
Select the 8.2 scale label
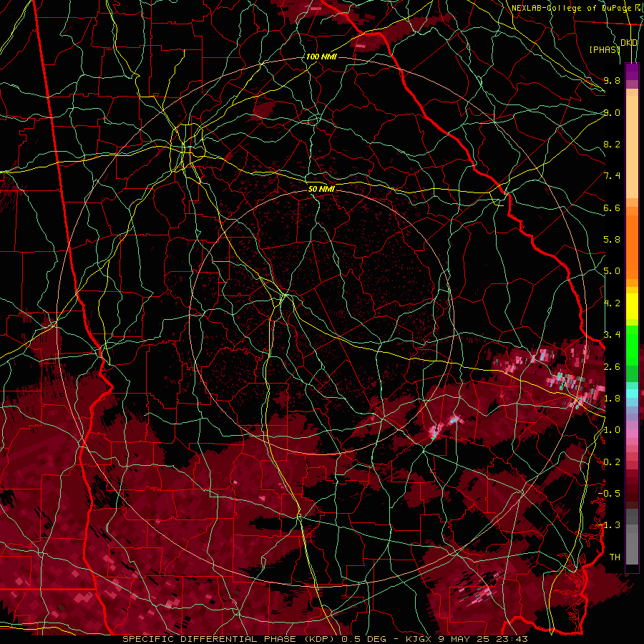(x=612, y=144)
